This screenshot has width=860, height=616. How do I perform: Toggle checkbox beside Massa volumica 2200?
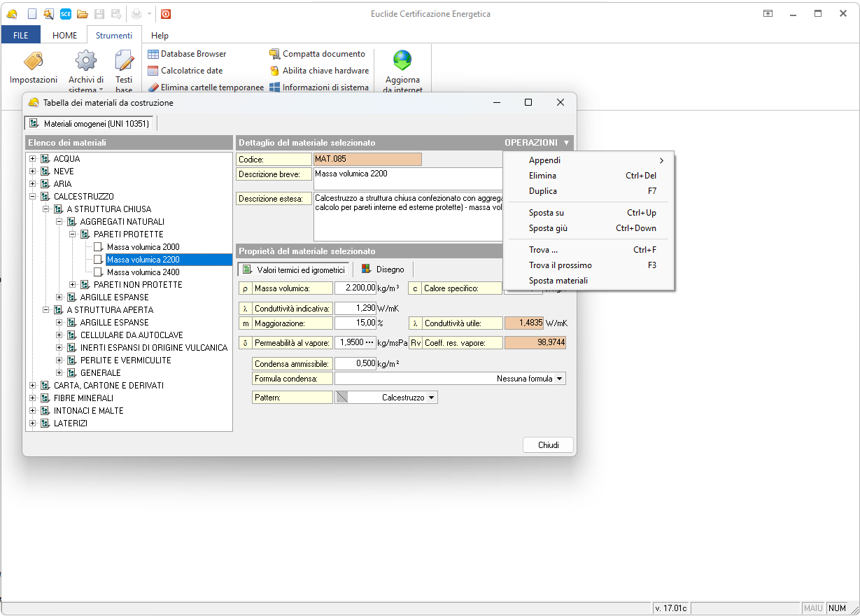point(98,260)
